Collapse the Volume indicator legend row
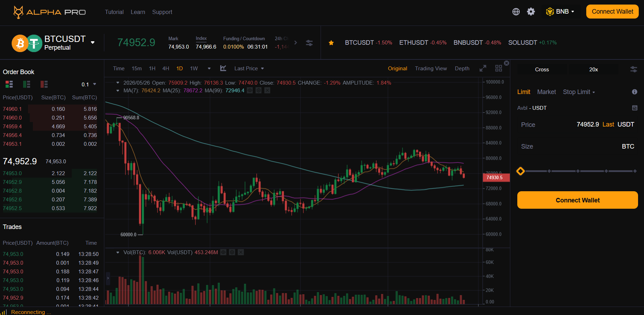The height and width of the screenshot is (315, 644). coord(118,252)
